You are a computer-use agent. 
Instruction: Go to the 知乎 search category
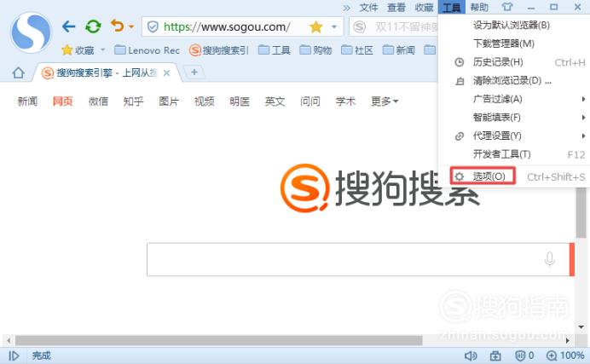[134, 101]
